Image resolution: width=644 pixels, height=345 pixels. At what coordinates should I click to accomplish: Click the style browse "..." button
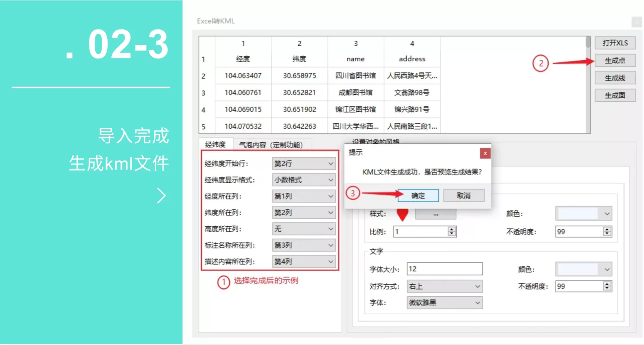[436, 214]
